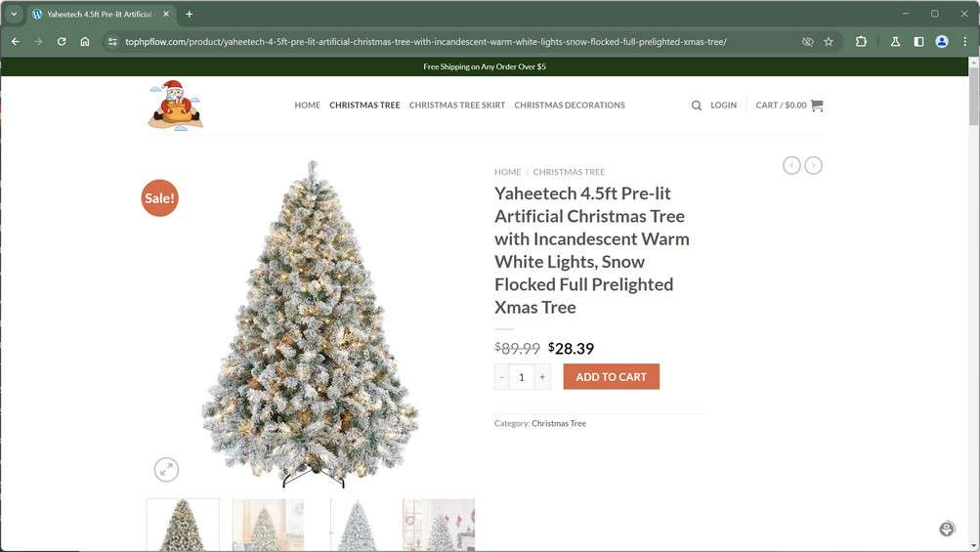This screenshot has height=552, width=980.
Task: Increase quantity with plus button
Action: pos(542,377)
